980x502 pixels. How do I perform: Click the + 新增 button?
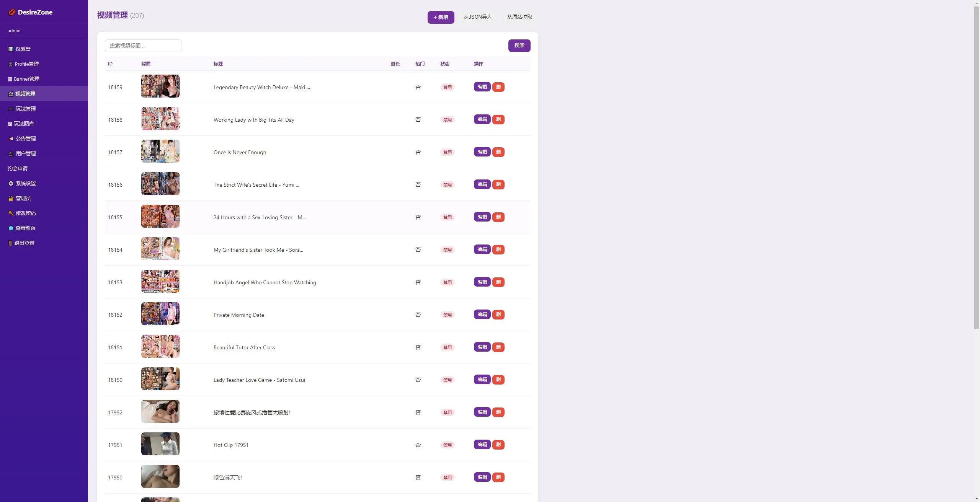tap(441, 17)
